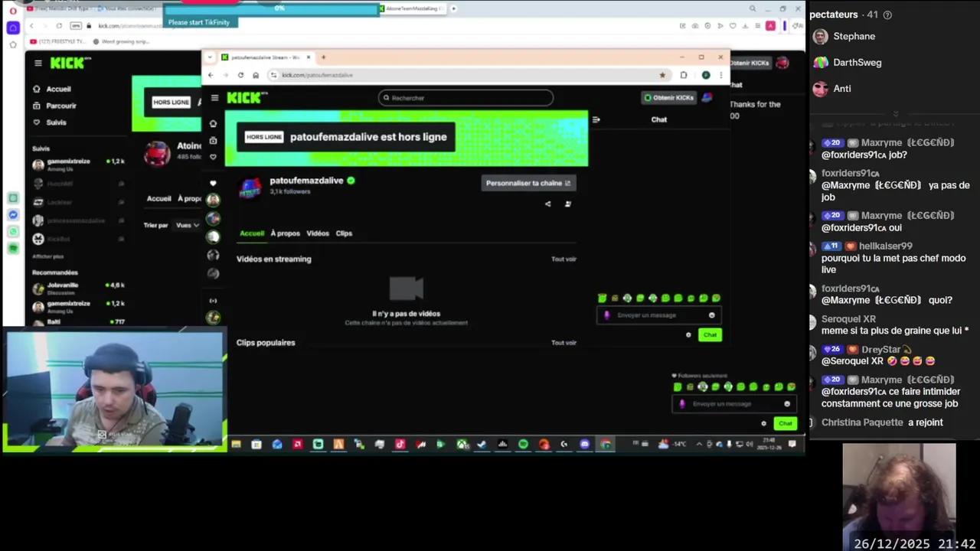Viewport: 980px width, 551px height.
Task: Click the hellkaiser99 username in chat overlay
Action: click(x=885, y=246)
